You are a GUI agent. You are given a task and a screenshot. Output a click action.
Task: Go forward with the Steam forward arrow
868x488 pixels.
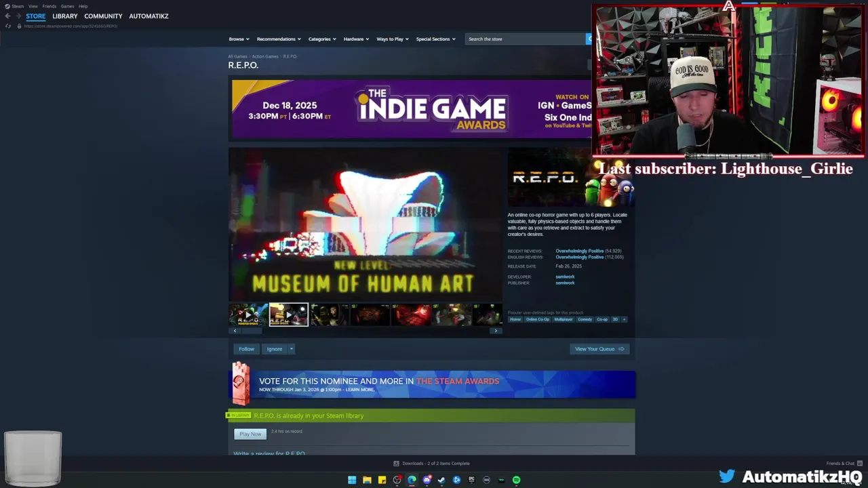pos(18,16)
